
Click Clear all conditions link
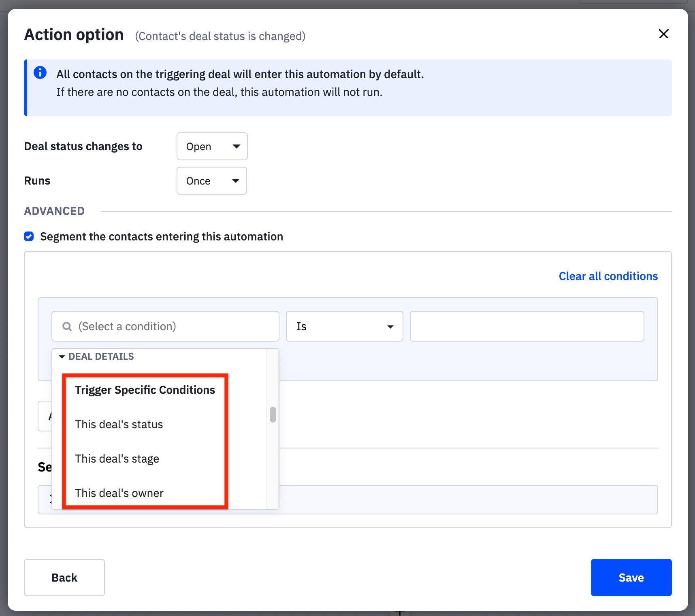[608, 276]
